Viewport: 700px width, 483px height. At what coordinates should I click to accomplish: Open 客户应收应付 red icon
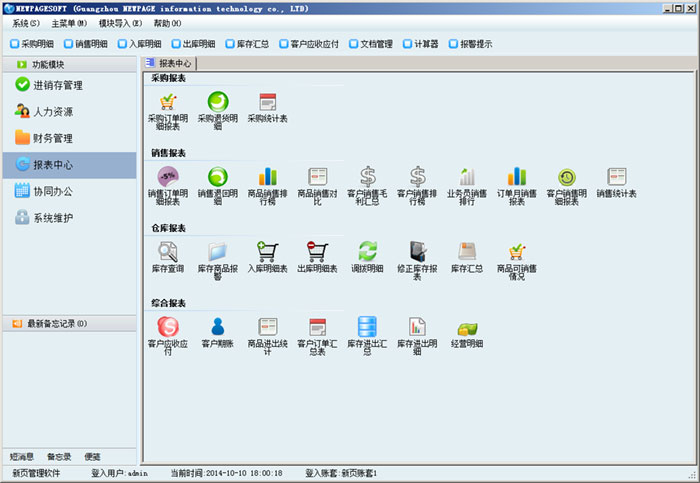tap(168, 327)
